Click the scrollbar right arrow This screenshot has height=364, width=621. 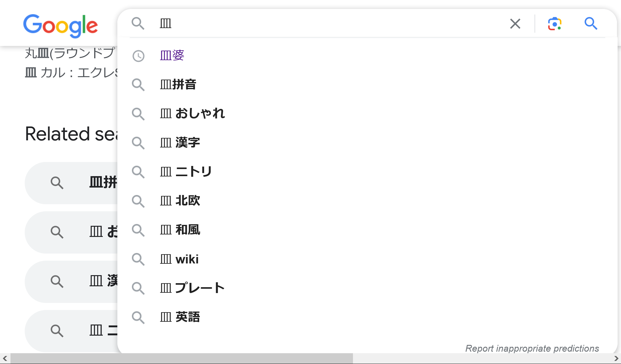pyautogui.click(x=616, y=358)
